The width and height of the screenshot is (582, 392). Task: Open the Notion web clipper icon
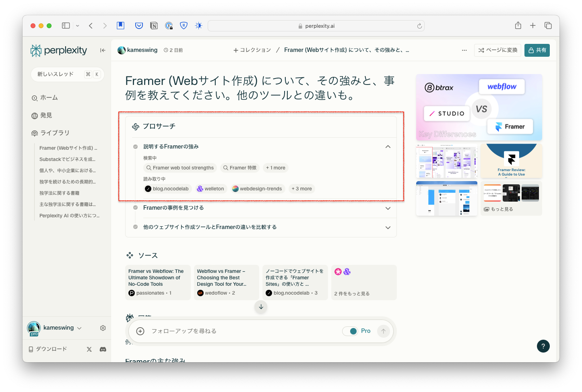pyautogui.click(x=154, y=26)
